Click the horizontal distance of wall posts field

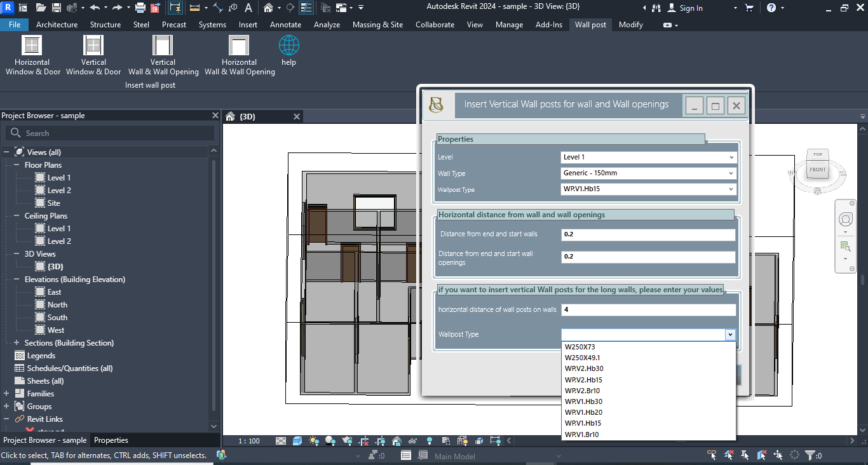pyautogui.click(x=648, y=310)
